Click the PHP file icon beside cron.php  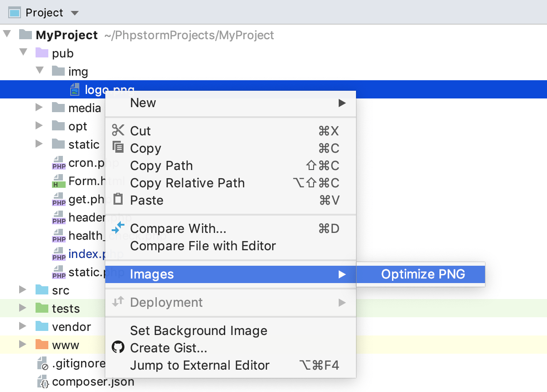coord(58,163)
